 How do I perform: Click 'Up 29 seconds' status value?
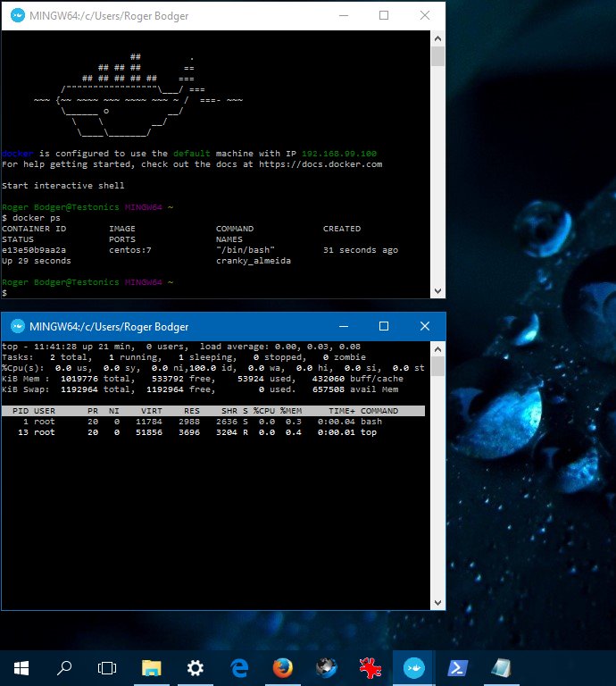click(37, 261)
